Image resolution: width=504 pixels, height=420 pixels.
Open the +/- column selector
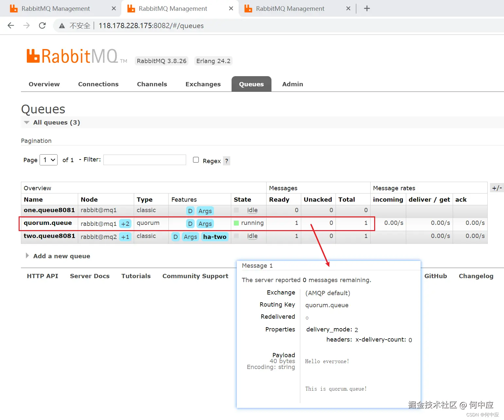pyautogui.click(x=497, y=188)
